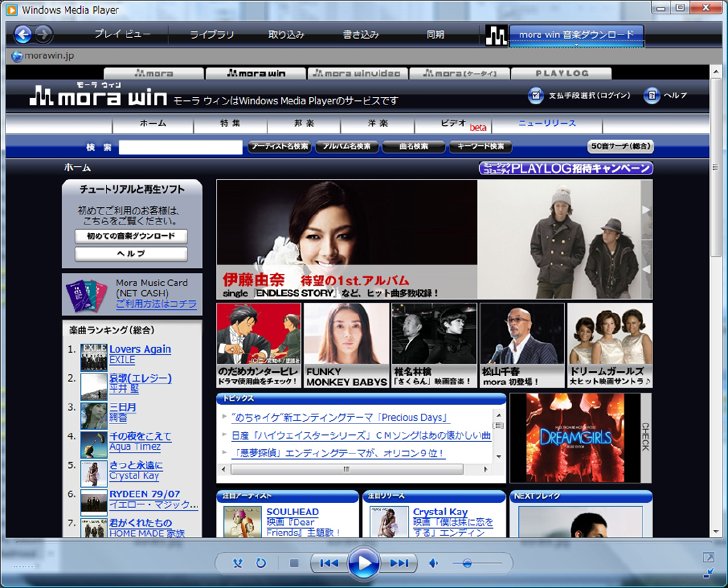
Task: Click the ヘルプ button in tutorial box
Action: tap(131, 254)
